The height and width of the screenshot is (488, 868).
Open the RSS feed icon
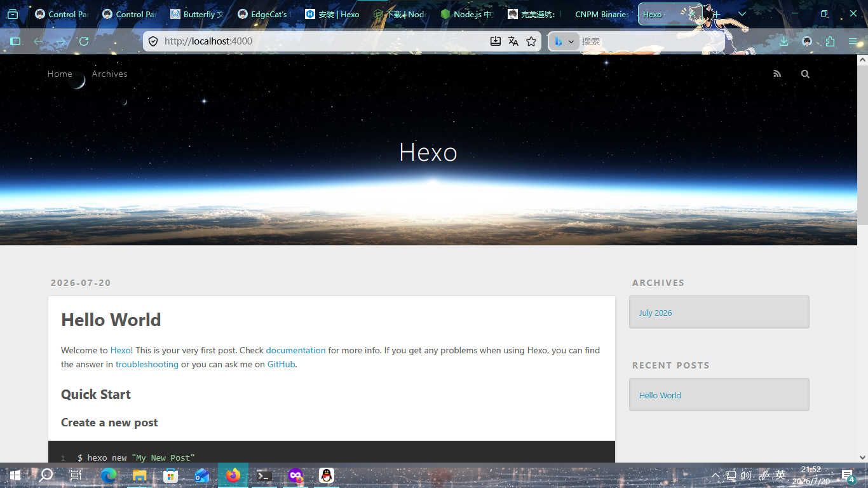tap(777, 74)
